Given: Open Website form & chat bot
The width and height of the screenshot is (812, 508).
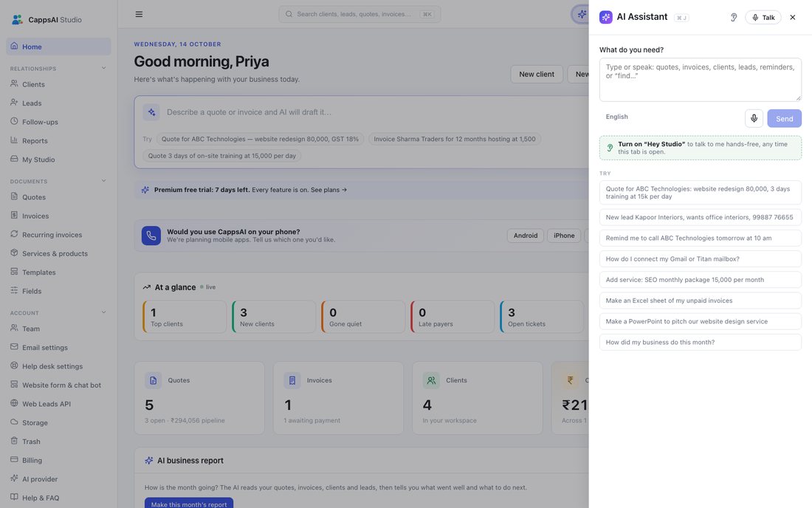Looking at the screenshot, I should (x=58, y=385).
